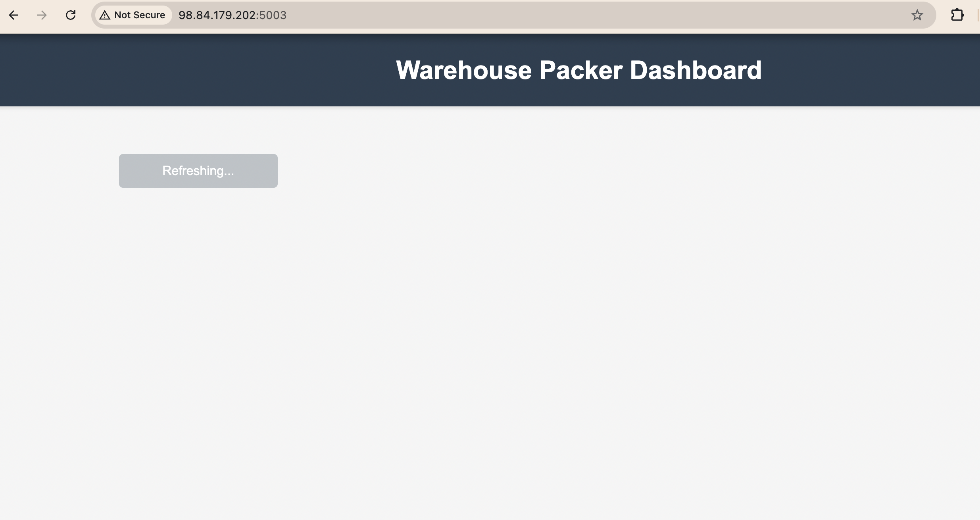This screenshot has height=520, width=980.
Task: Click the warning triangle beside Not Secure
Action: coord(105,15)
